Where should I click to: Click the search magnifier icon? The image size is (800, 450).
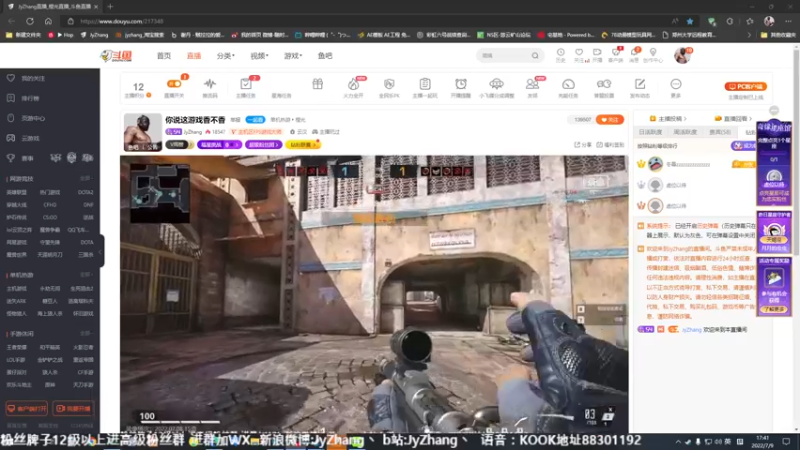click(x=535, y=55)
